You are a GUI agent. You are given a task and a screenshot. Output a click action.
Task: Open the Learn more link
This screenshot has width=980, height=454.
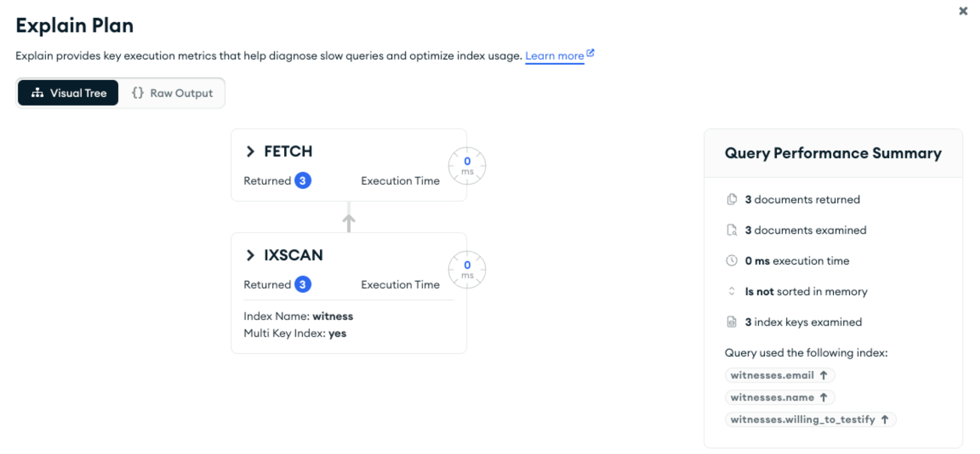(555, 56)
